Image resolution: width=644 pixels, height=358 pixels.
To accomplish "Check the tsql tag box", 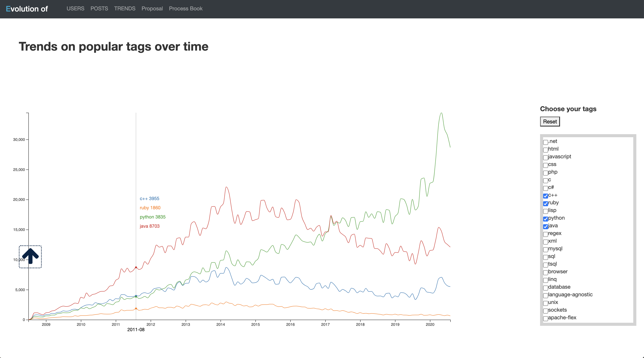I will [x=545, y=265].
